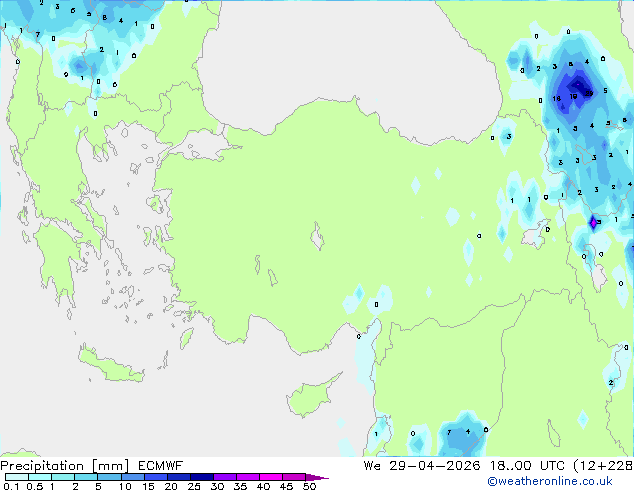Click the "45" legend scale label

point(286,486)
